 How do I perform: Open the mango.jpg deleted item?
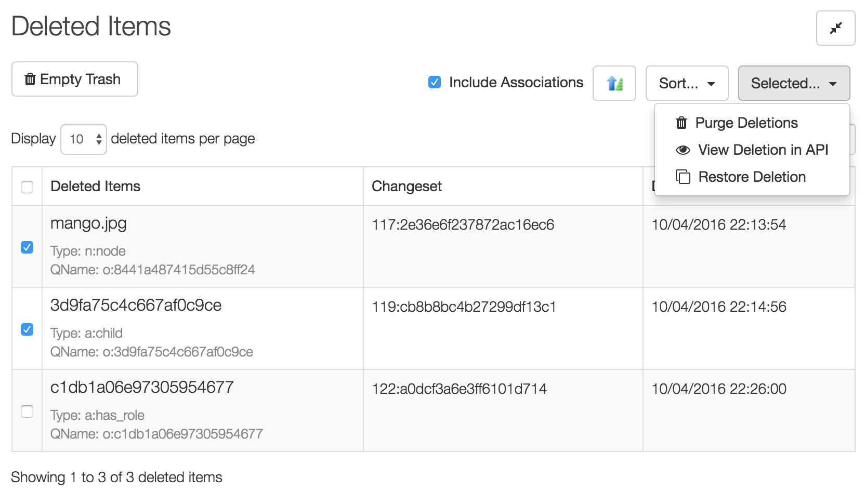pyautogui.click(x=88, y=223)
